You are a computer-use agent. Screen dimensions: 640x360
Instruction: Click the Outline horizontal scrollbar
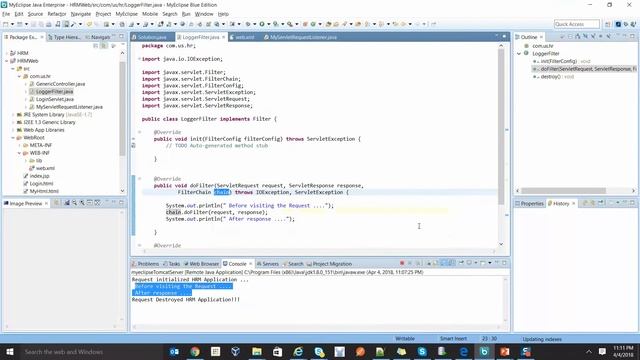(x=563, y=191)
